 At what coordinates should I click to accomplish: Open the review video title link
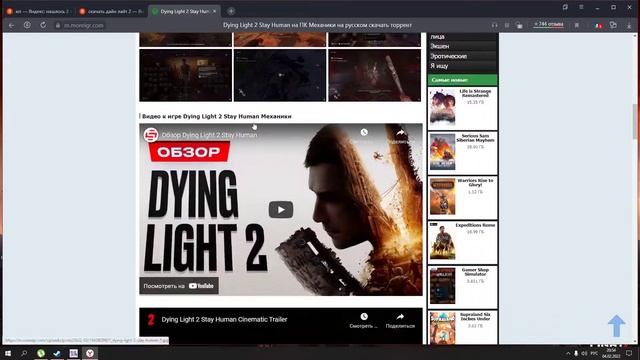(x=209, y=135)
